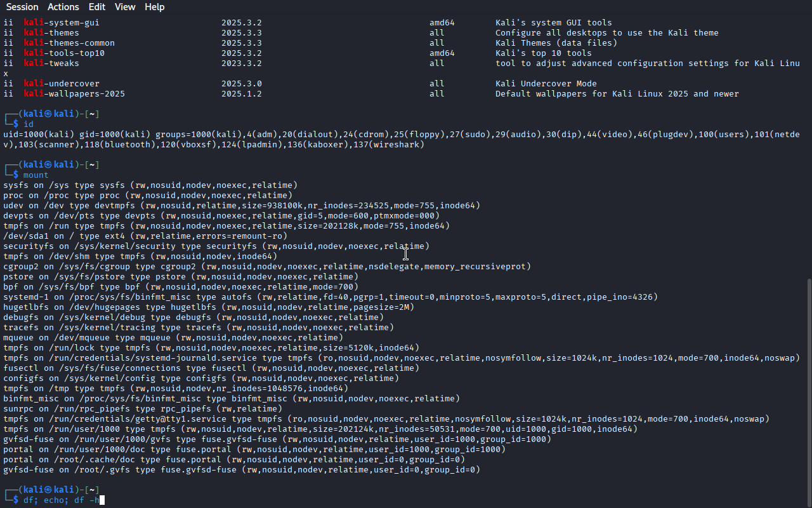Screen dimensions: 812x508
Task: Click the 'tmpfs on /tmp' mount line
Action: (x=176, y=389)
